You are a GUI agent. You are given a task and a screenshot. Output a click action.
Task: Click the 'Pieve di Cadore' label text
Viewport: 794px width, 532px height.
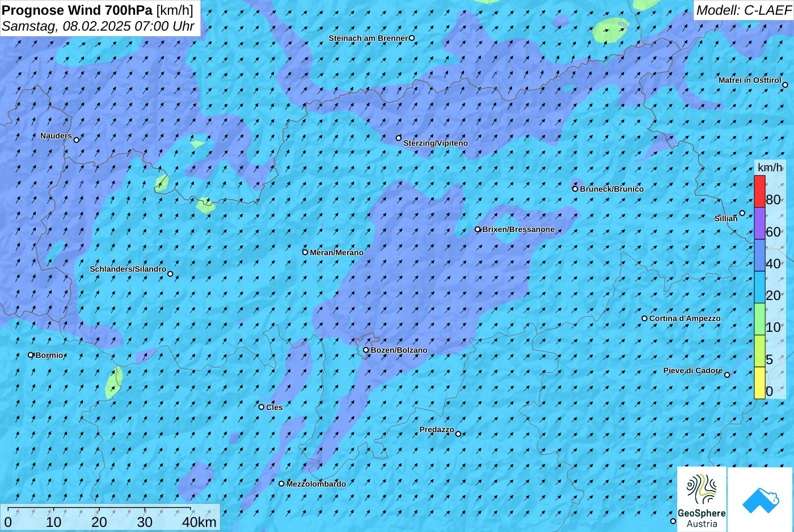[693, 370]
